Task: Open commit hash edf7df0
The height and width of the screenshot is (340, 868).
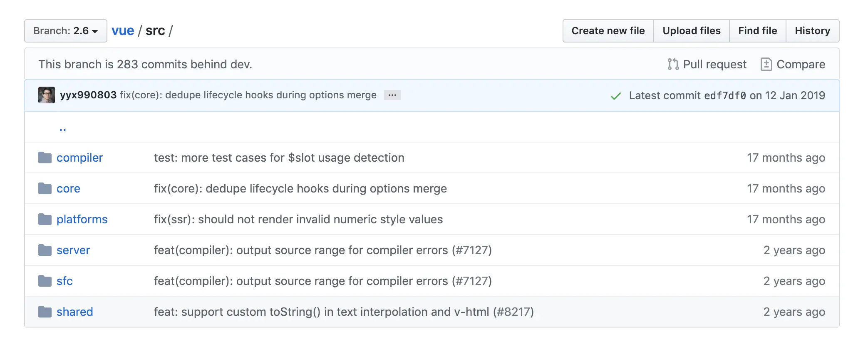Action: point(725,95)
